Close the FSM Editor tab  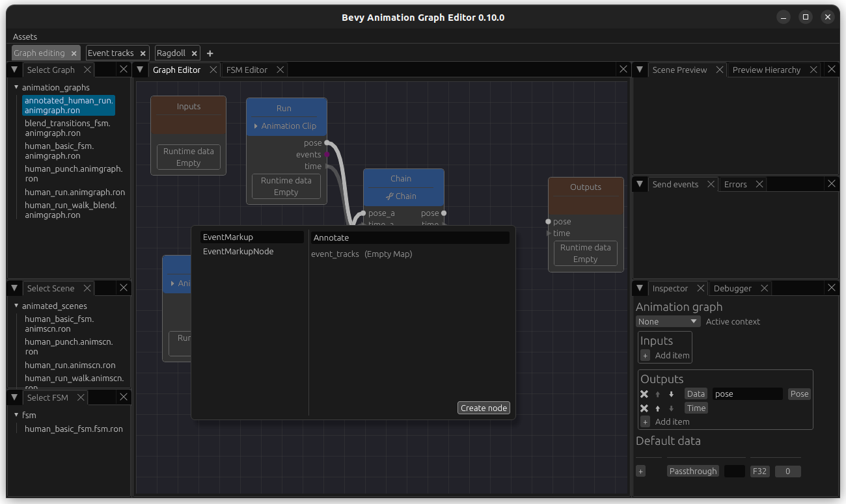pyautogui.click(x=280, y=70)
